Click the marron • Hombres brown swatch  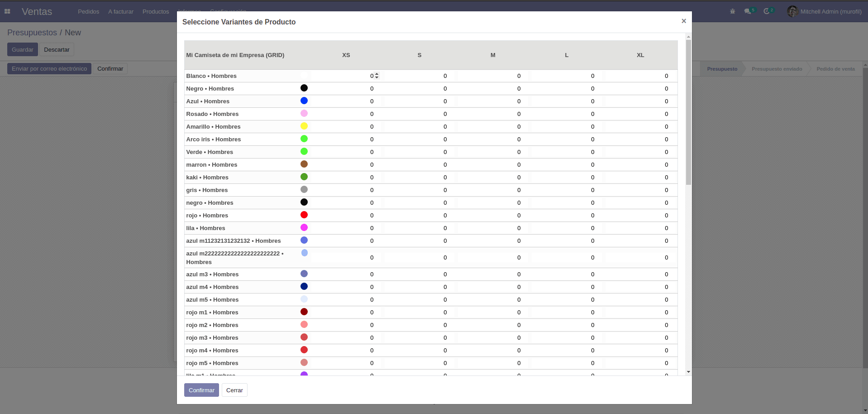point(304,164)
